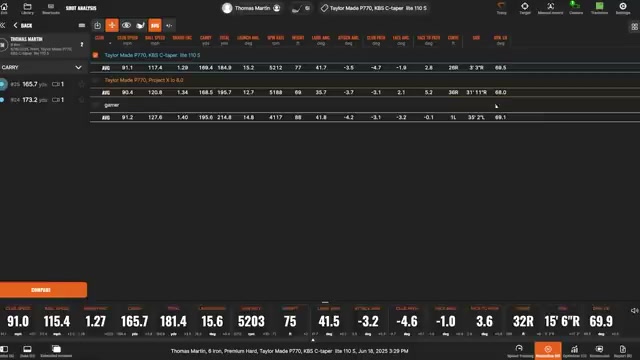640x360 pixels.
Task: Uncheck the Taylor Made P770 KBS C-taper checkbox
Action: pyautogui.click(x=96, y=55)
